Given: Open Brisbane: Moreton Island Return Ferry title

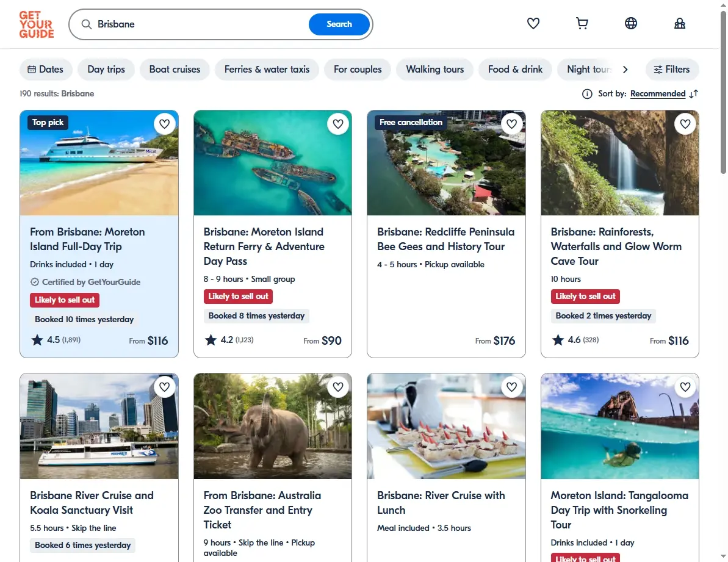Looking at the screenshot, I should 264,247.
